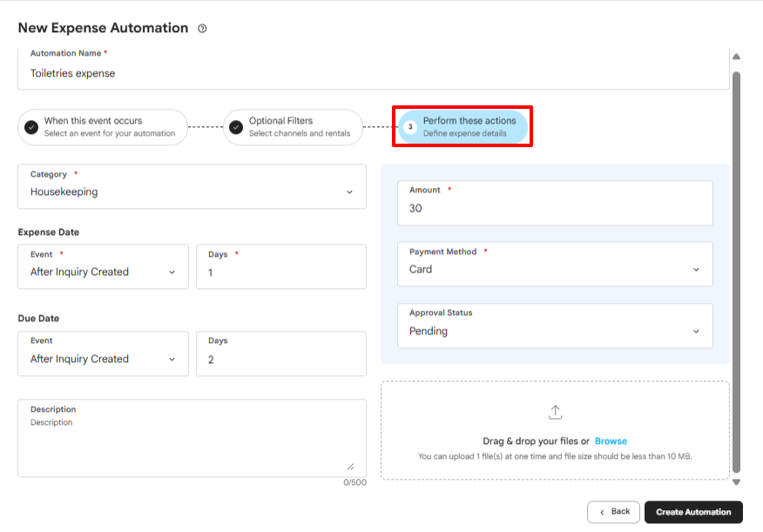Viewport: 763px width, 532px height.
Task: Click the Back button
Action: pyautogui.click(x=613, y=512)
